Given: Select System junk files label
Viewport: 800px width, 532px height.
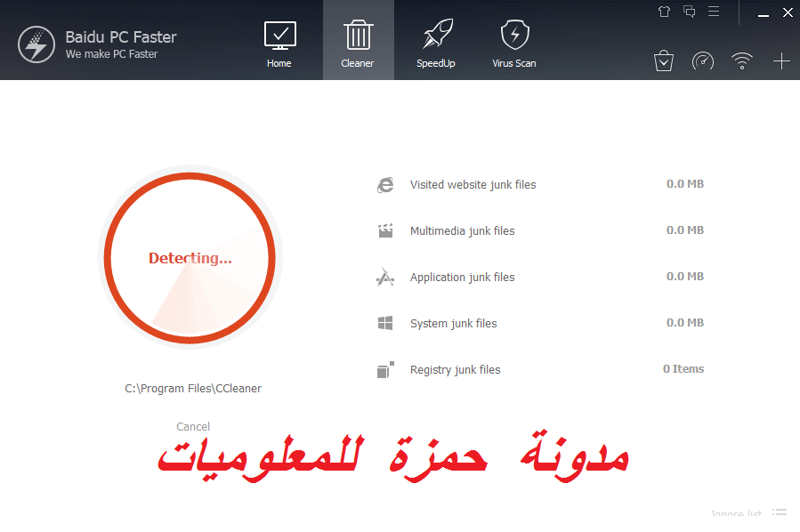Looking at the screenshot, I should [x=454, y=324].
